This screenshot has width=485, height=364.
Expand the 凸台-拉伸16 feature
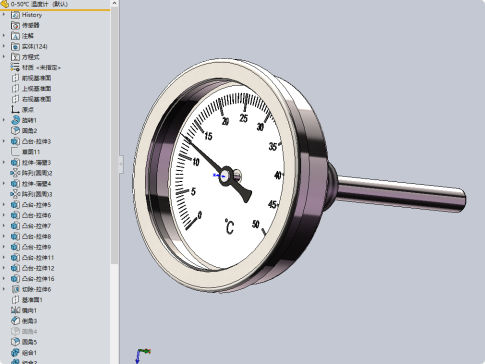[x=4, y=279]
